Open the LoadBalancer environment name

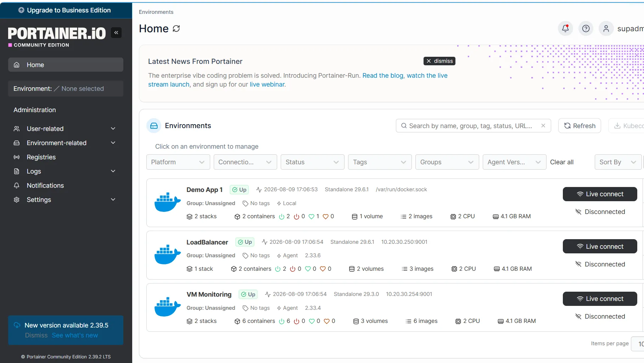[x=207, y=242]
